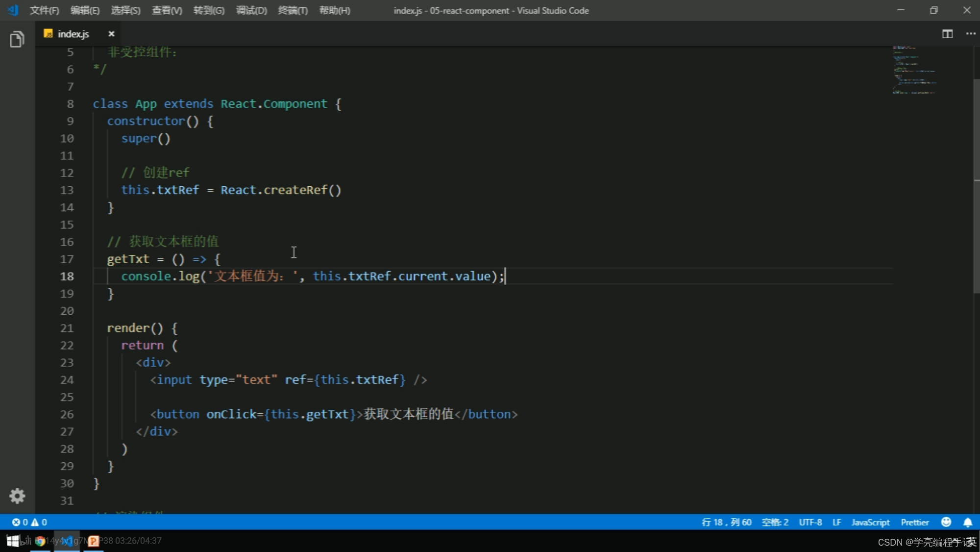Click the '非受控组件' comment on line 5
This screenshot has width=980, height=552.
point(142,52)
